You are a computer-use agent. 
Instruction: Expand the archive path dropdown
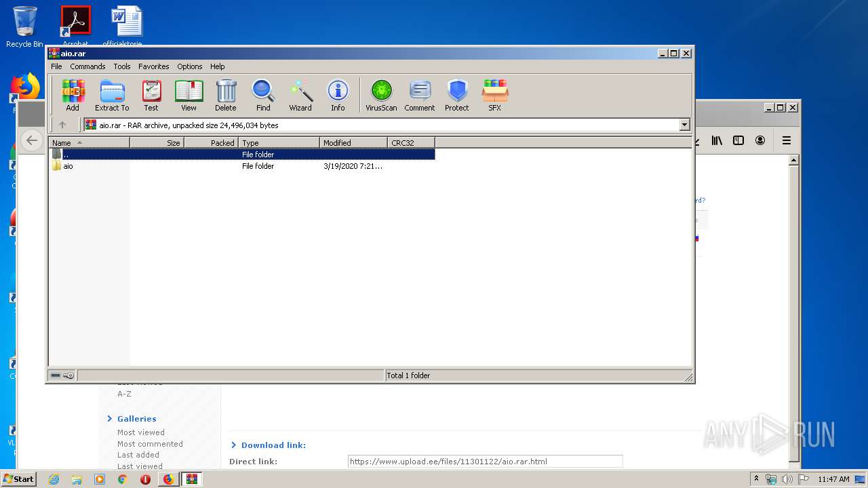tap(684, 125)
